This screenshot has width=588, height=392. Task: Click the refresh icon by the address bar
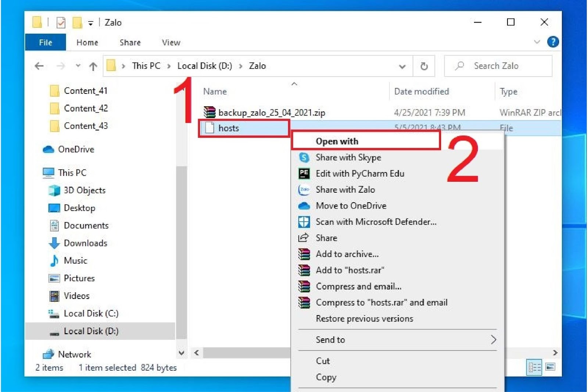(424, 66)
